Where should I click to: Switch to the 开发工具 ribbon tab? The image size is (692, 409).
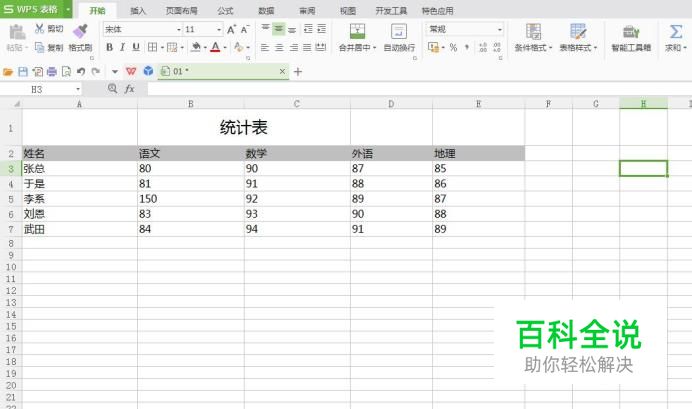coord(391,11)
